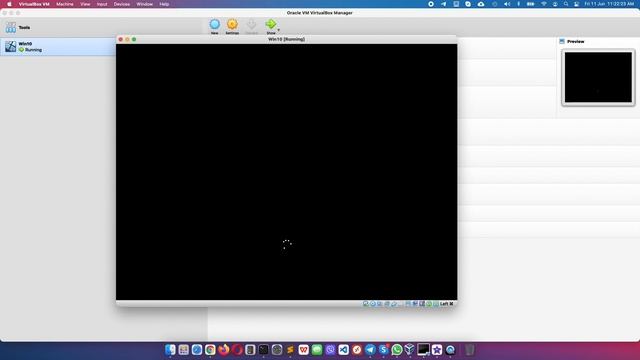Open VirtualBox from the Dock
The width and height of the screenshot is (640, 360).
tap(410, 350)
